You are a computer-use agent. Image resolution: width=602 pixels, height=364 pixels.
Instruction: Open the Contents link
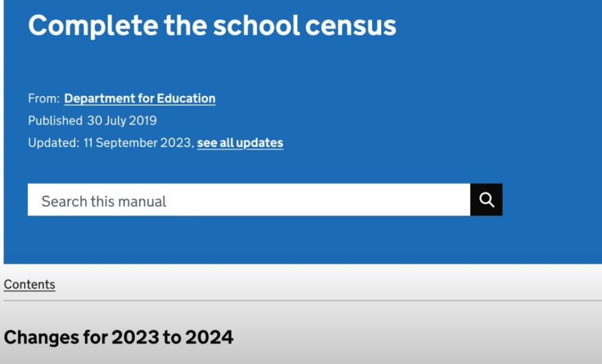point(29,285)
